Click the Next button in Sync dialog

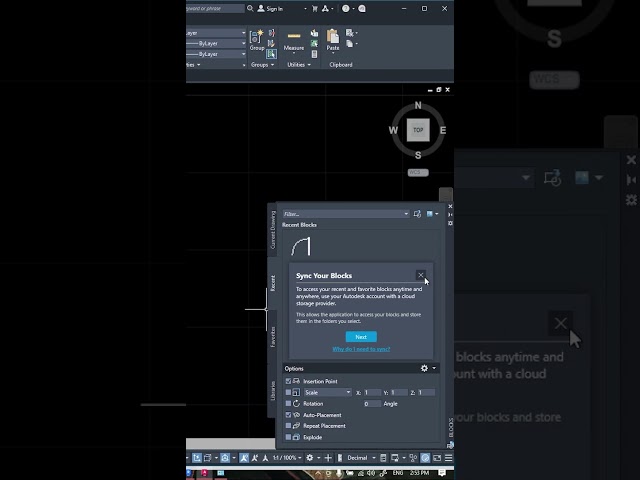coord(361,337)
